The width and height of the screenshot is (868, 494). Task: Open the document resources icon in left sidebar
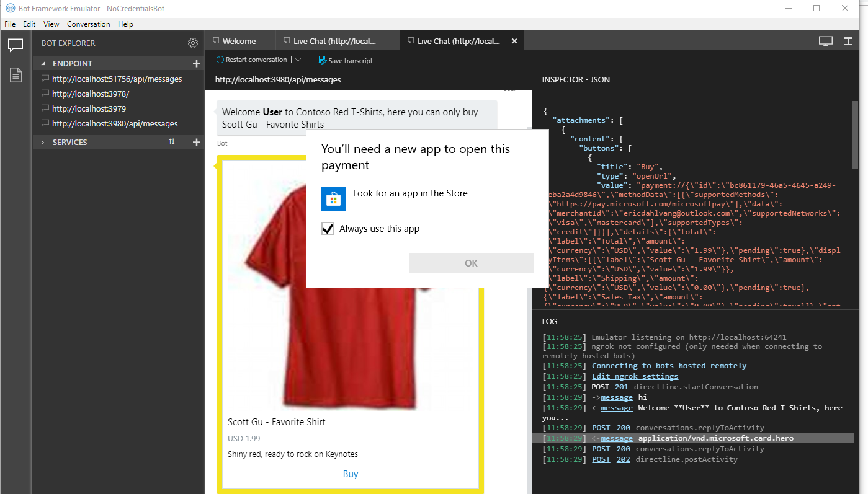[x=16, y=75]
